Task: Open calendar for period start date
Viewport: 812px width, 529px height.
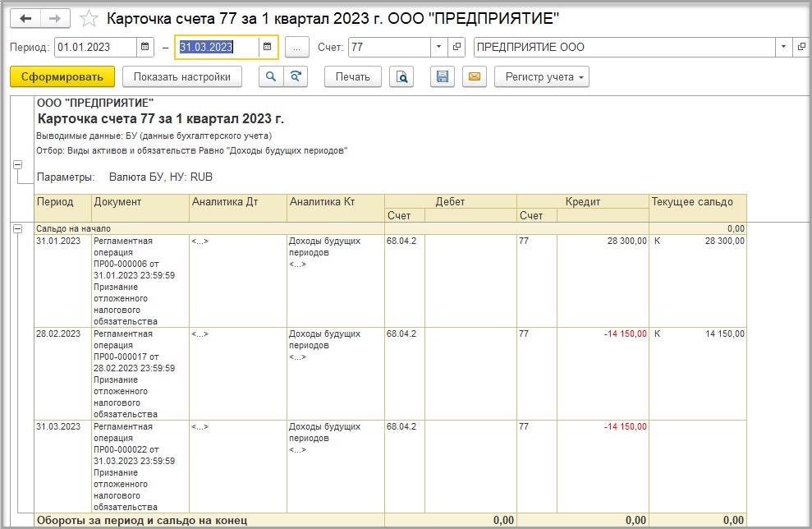Action: point(145,47)
